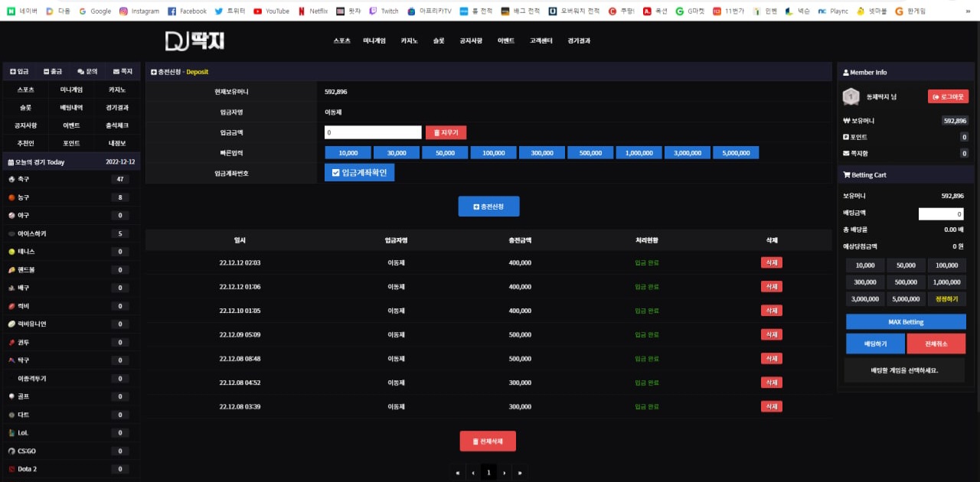Screen dimensions: 980x482
Task: Open the Netflix bookmark
Action: 313,11
